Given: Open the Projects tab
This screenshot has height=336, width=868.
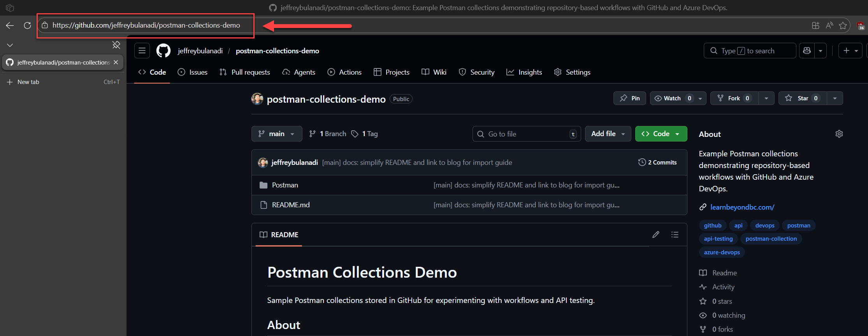Looking at the screenshot, I should (392, 72).
